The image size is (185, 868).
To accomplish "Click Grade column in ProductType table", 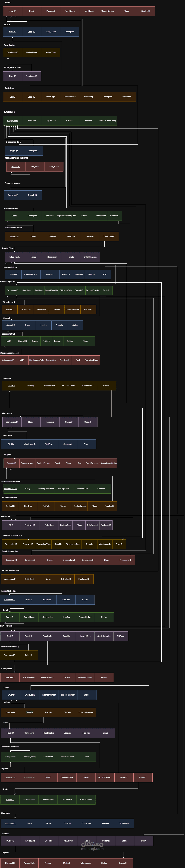I will point(71,257).
